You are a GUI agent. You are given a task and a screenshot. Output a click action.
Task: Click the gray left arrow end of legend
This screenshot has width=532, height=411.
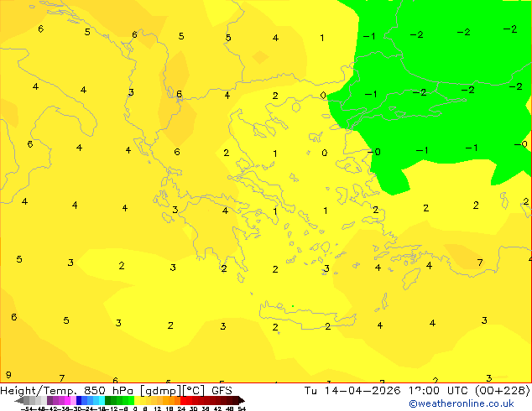(x=19, y=400)
